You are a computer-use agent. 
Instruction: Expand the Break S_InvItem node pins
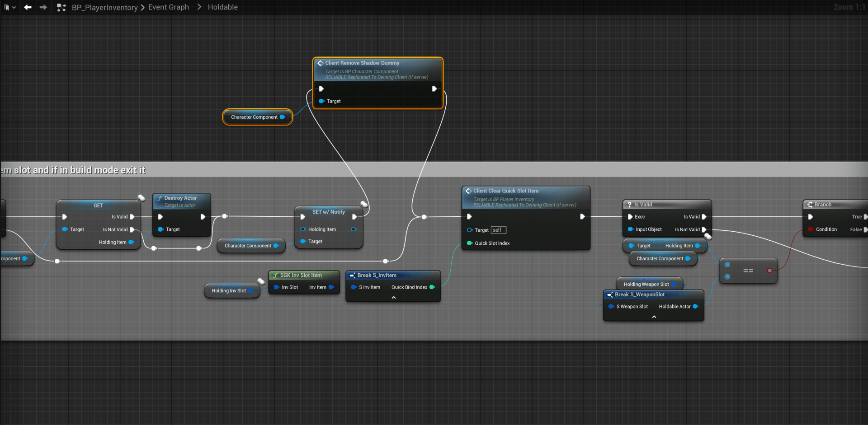click(x=393, y=298)
